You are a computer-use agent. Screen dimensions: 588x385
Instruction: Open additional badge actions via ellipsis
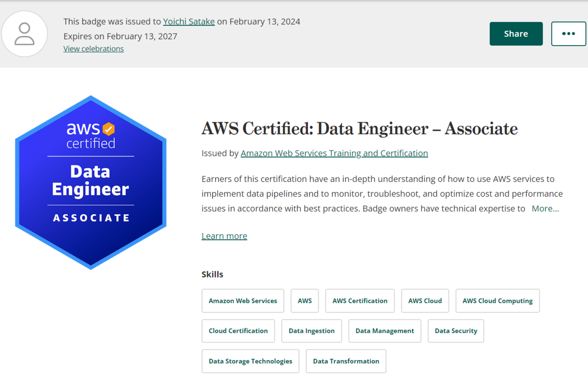coord(568,33)
